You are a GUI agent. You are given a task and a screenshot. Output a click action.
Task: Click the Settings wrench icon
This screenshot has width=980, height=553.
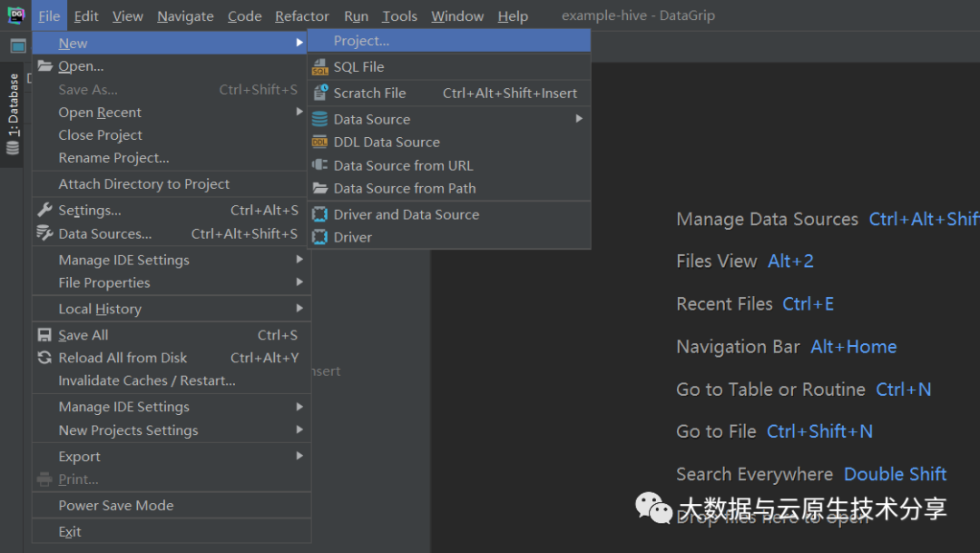click(x=44, y=210)
